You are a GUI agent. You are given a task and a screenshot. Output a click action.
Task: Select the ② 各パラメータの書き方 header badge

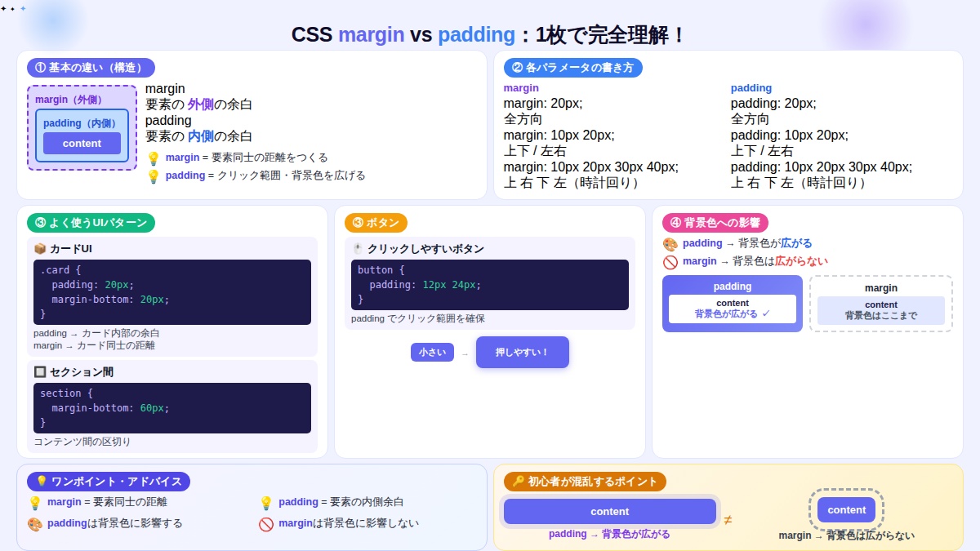coord(572,68)
